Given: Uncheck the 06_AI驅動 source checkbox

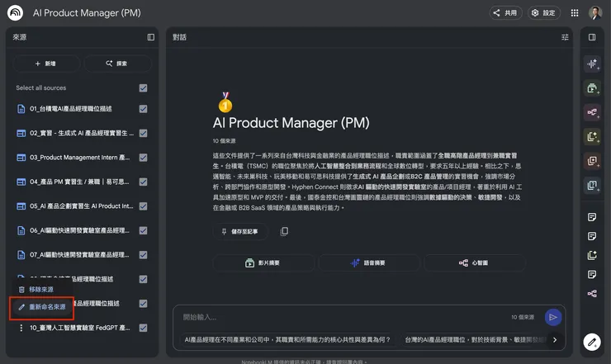Looking at the screenshot, I should [144, 231].
